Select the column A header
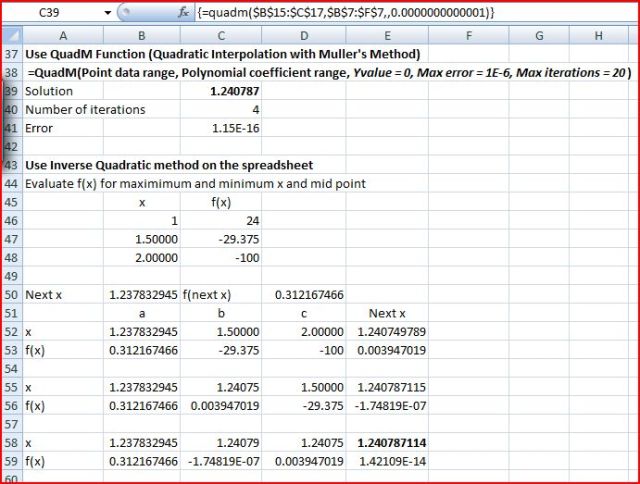Viewport: 640px width, 484px height. pos(62,36)
